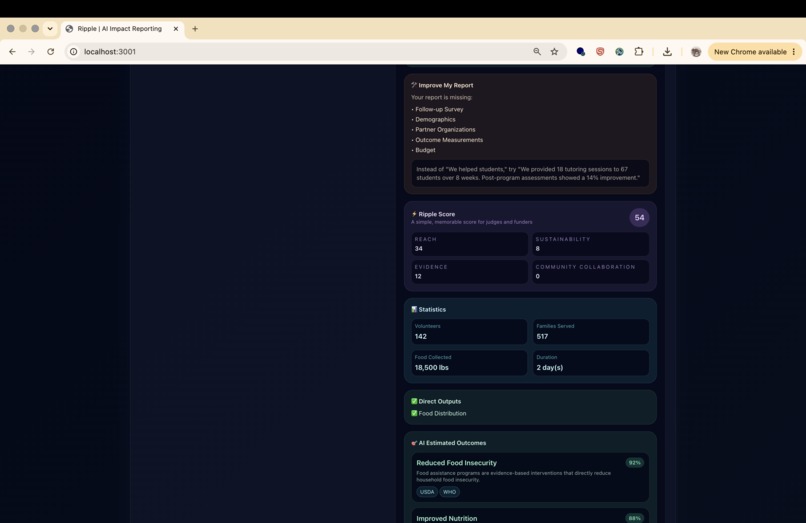
Task: Click the New Chrome available button
Action: click(x=750, y=51)
